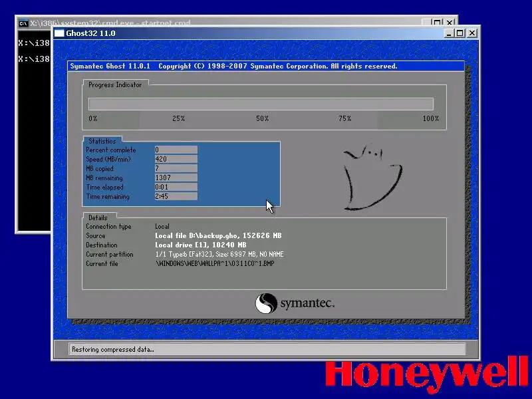Click the 25% progress scale mark
Screen dimensions: 532x399
click(178, 118)
